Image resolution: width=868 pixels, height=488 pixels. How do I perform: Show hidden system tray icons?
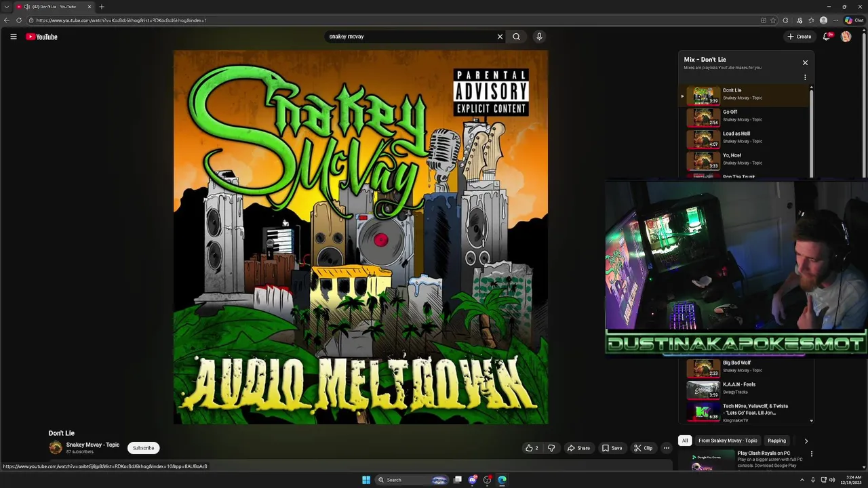pos(802,480)
